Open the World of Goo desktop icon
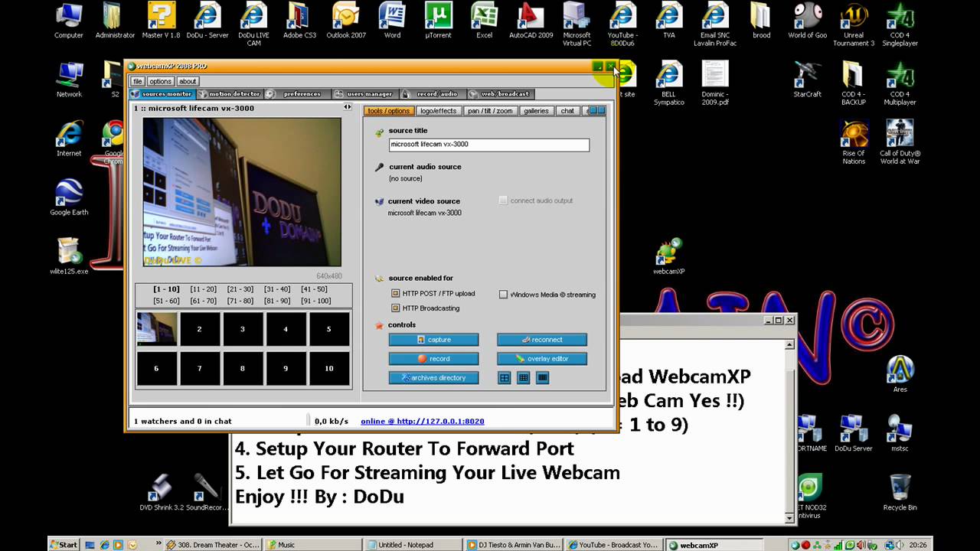Screen dimensions: 980x551 pyautogui.click(x=808, y=21)
